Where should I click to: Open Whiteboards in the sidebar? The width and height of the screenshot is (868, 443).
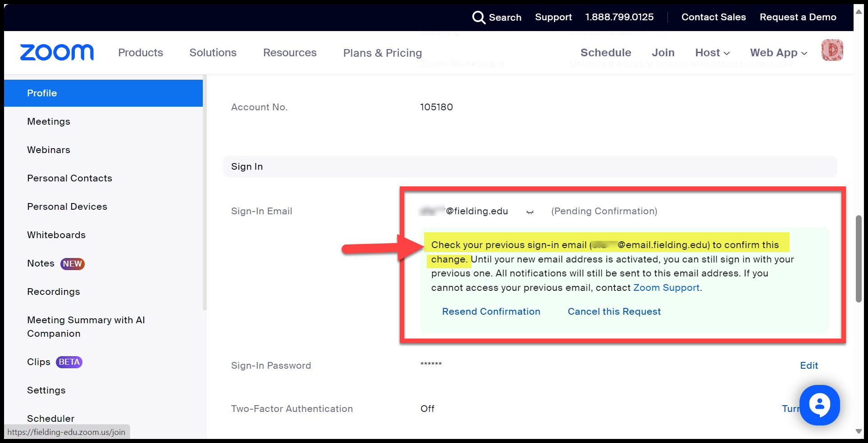click(x=56, y=235)
